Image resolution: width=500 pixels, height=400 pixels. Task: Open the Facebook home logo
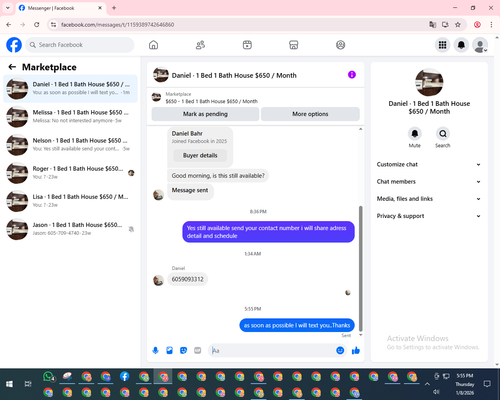(x=14, y=45)
